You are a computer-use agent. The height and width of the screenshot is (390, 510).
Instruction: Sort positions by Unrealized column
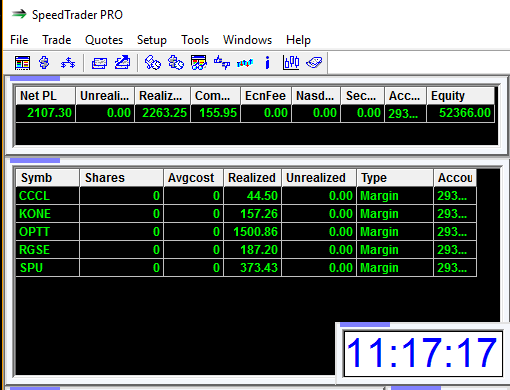[x=319, y=178]
